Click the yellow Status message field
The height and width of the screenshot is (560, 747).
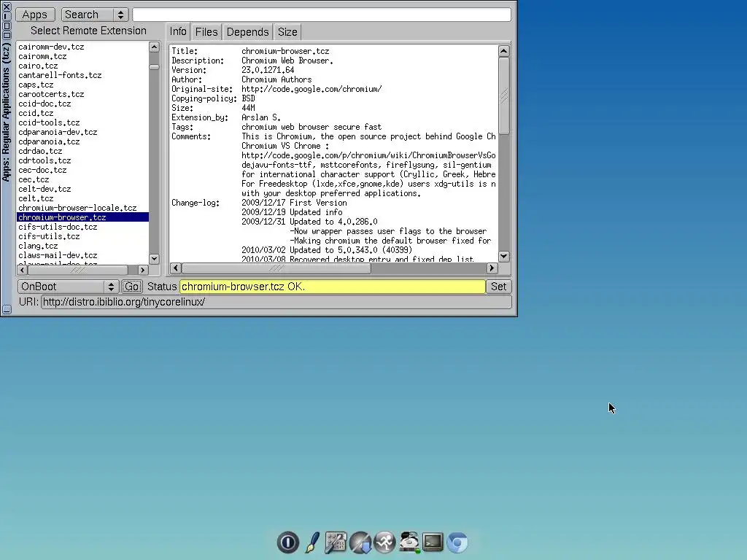coord(333,287)
